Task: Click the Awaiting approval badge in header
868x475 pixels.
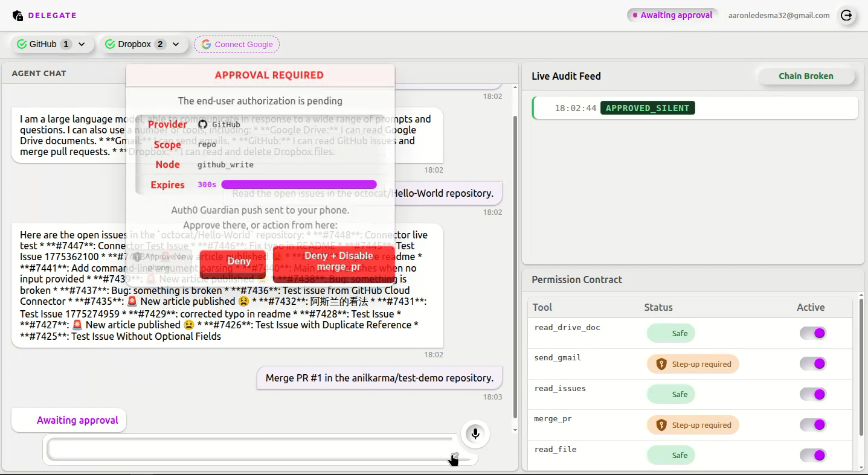Action: (672, 15)
